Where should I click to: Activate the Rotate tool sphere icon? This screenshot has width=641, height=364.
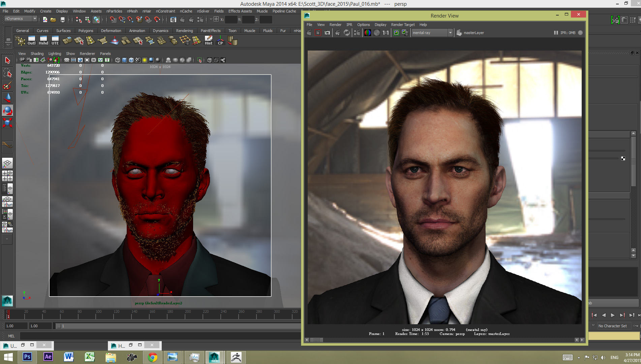pyautogui.click(x=7, y=111)
